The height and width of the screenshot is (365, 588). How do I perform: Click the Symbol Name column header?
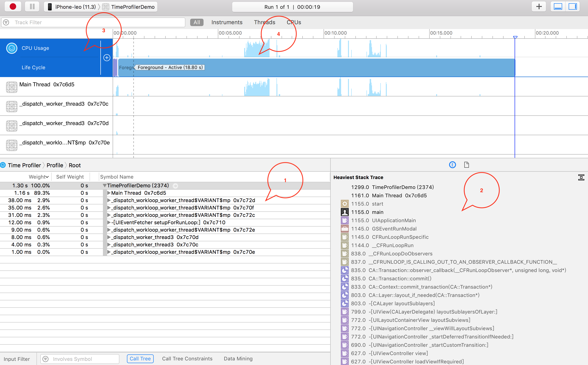pos(117,177)
